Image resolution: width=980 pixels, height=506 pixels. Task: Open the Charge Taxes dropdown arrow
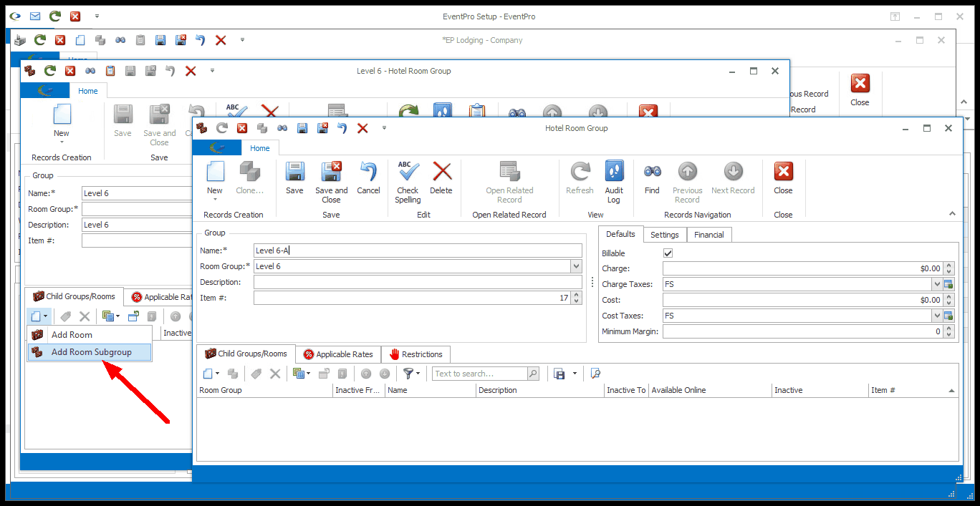[x=937, y=284]
